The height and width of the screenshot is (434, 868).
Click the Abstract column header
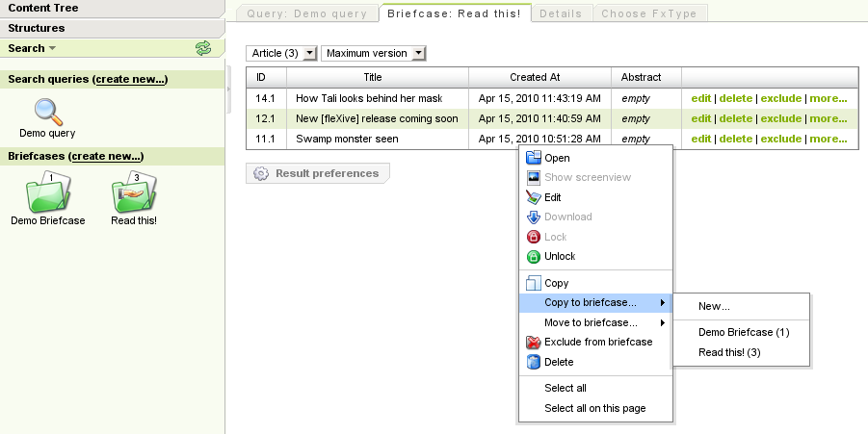(x=646, y=77)
